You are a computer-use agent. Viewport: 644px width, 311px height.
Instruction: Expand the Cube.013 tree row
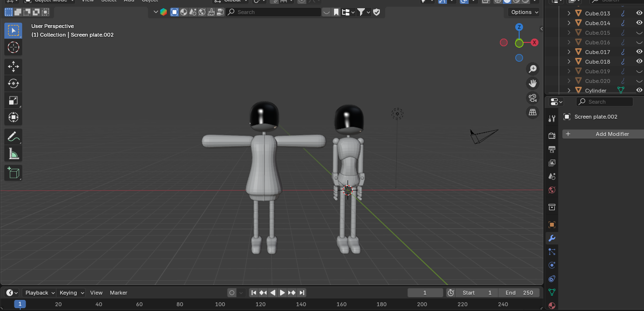(569, 14)
